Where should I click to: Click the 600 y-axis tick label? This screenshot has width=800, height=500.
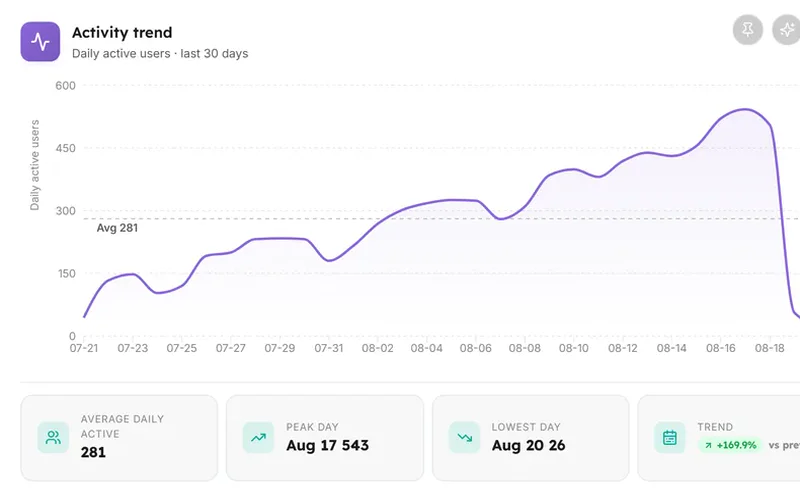[65, 86]
